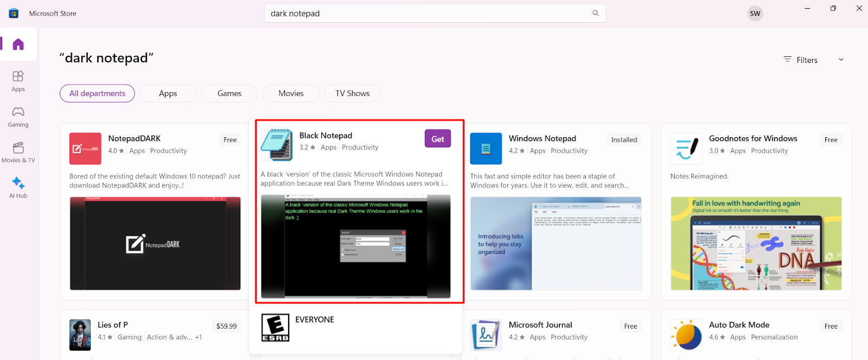This screenshot has width=868, height=360.
Task: Click the Microsoft Journal app icon
Action: [486, 335]
